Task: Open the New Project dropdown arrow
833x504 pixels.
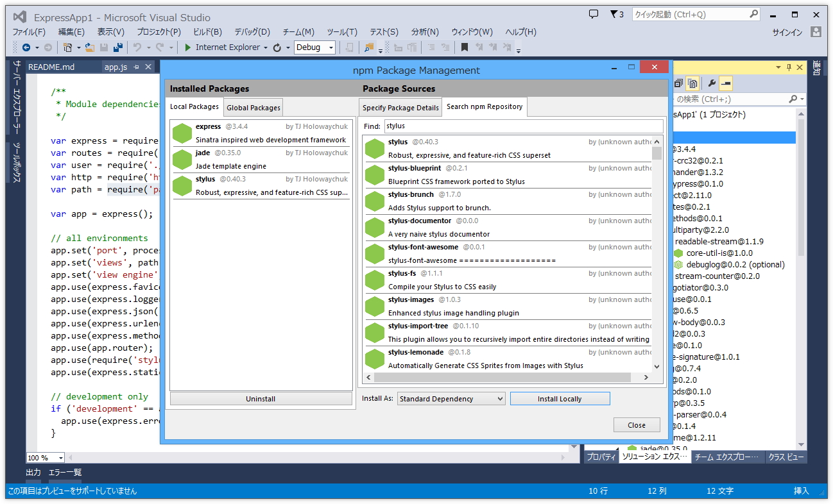Action: (x=78, y=47)
